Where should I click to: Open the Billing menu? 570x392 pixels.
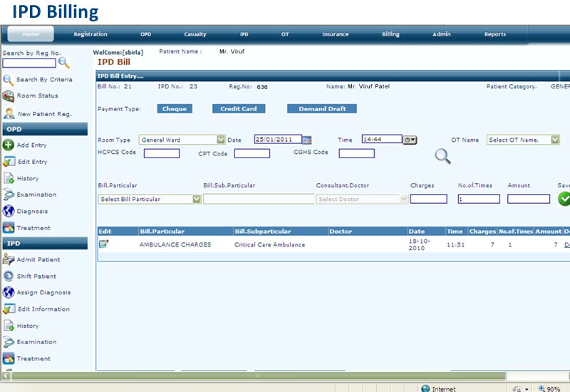click(x=390, y=34)
